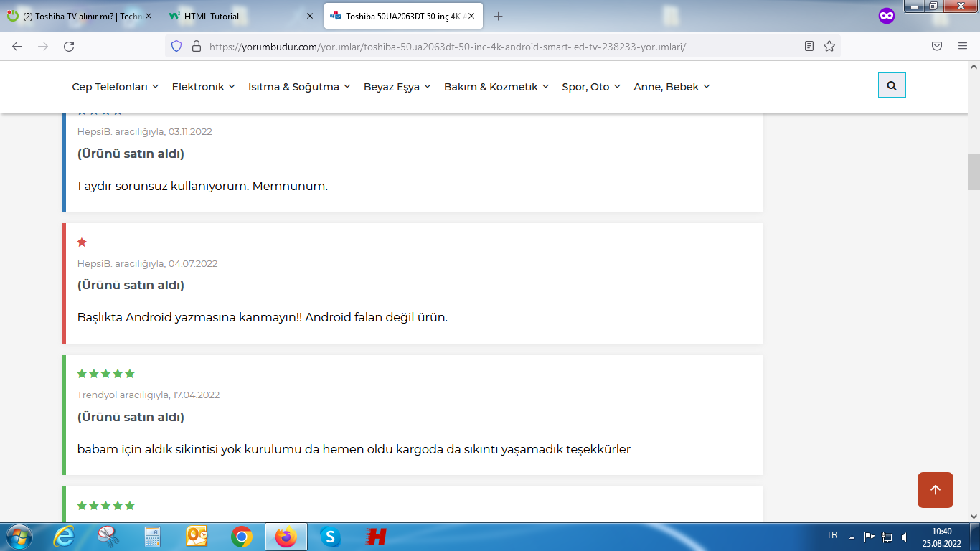Open the red H app on taskbar
Image resolution: width=980 pixels, height=551 pixels.
375,537
